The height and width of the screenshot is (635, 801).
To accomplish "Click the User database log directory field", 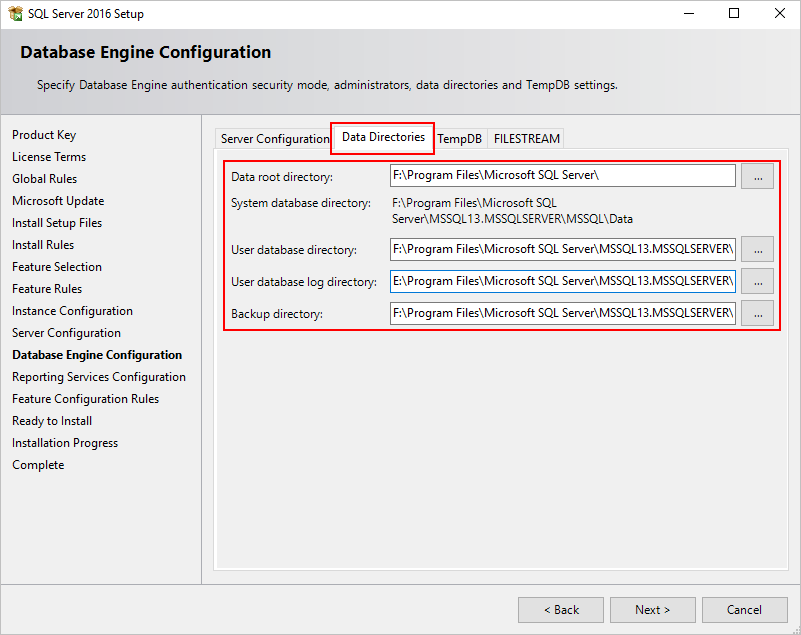I will [x=562, y=281].
